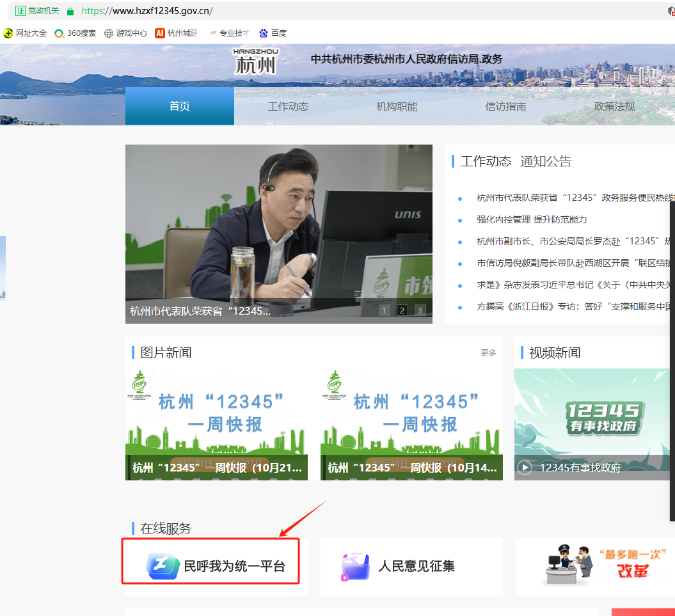675x616 pixels.
Task: Click header 中共杭州市委杭州市人民政府信访局.政务
Action: pos(406,59)
